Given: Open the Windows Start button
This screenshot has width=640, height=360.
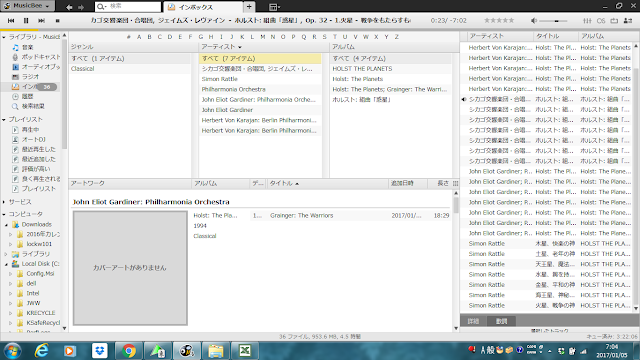Looking at the screenshot, I should 12,351.
